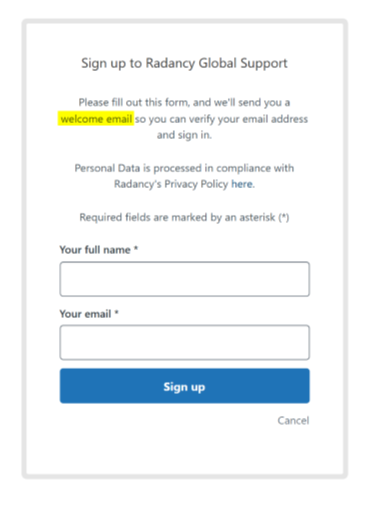374x505 pixels.
Task: Select the 'Sign up to Radancy Global Support' heading
Action: click(x=184, y=63)
